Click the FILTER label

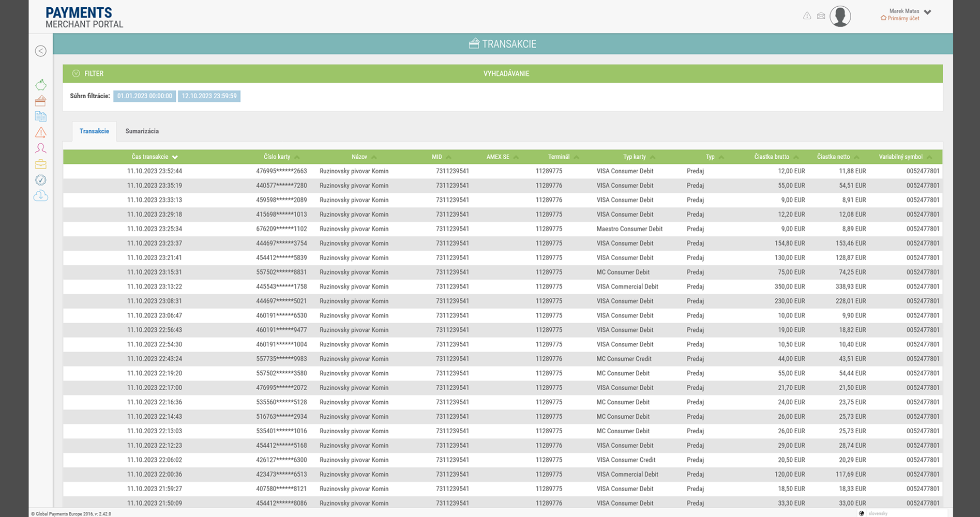94,73
